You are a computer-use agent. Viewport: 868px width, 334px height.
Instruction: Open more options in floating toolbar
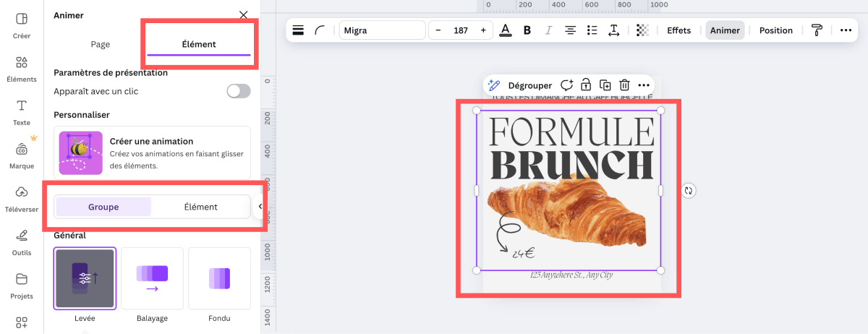644,85
